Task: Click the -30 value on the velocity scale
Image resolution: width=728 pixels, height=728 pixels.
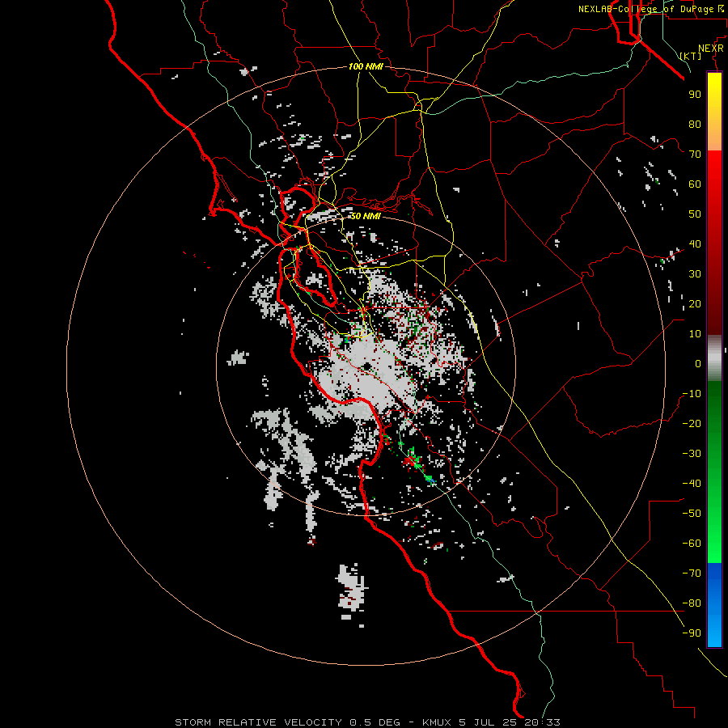Action: click(692, 454)
